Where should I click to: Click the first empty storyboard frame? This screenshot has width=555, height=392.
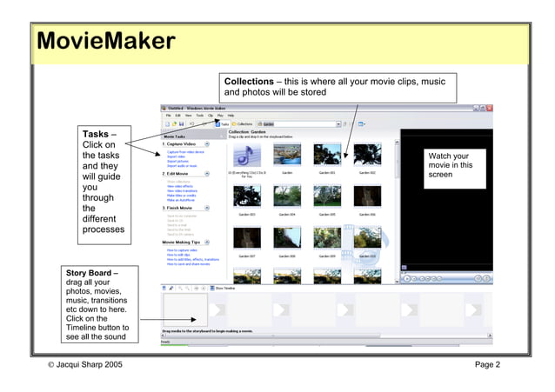tap(185, 310)
